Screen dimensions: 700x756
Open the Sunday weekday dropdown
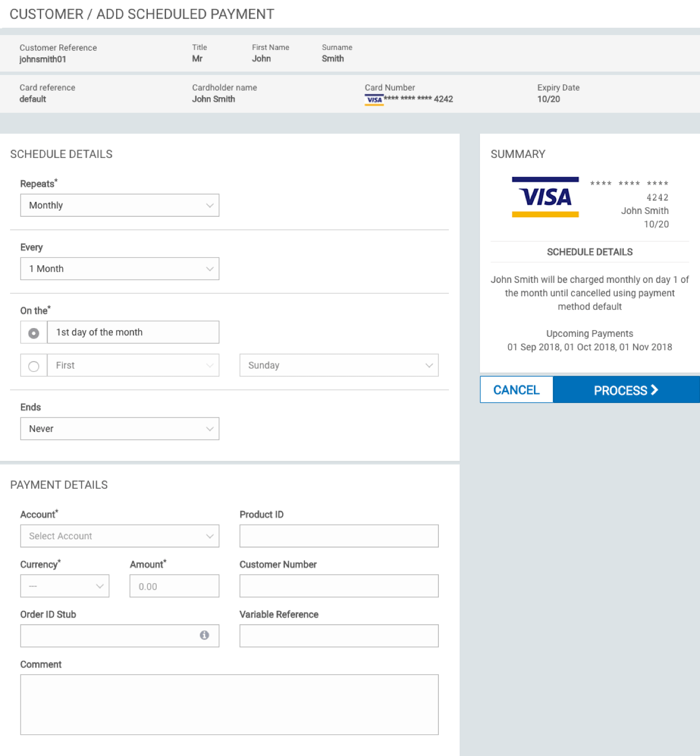(x=339, y=365)
